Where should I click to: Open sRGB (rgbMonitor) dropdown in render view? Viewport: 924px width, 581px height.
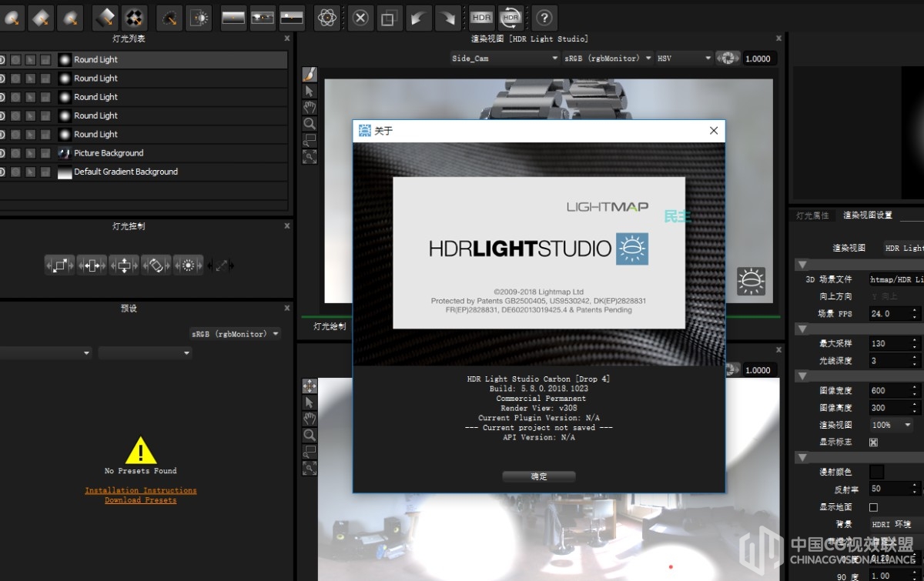[608, 58]
